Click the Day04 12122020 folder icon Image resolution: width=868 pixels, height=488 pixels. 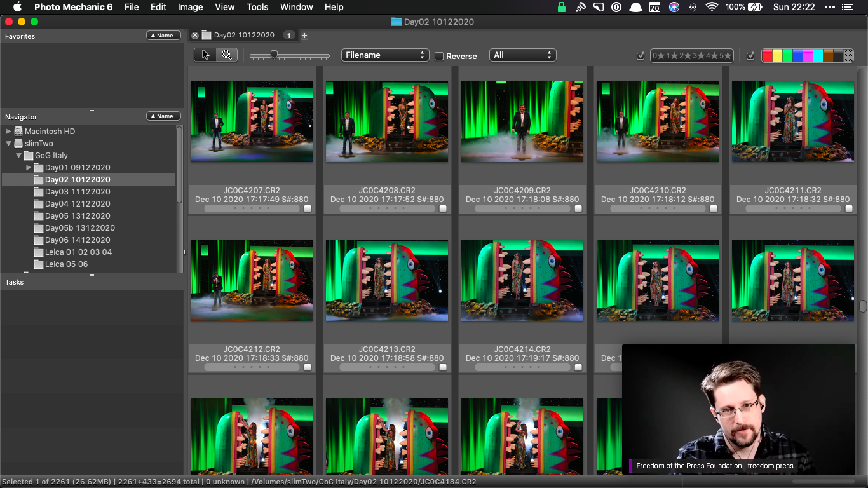coord(39,203)
